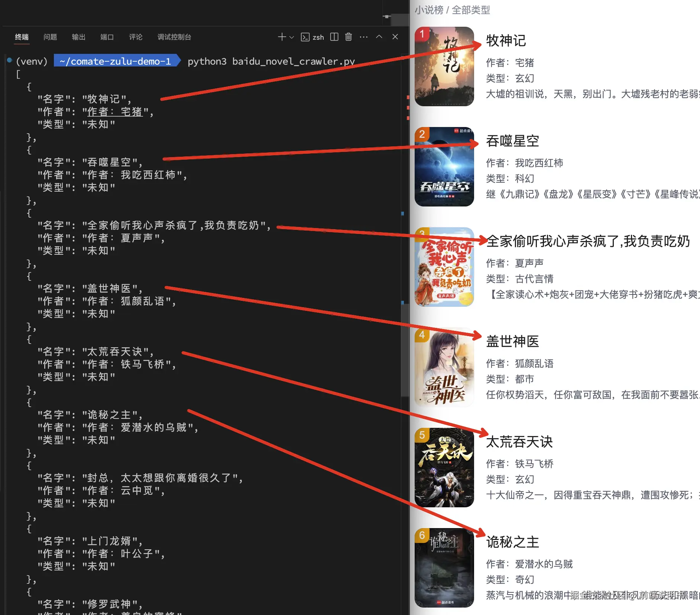Click terminal line "名字": "盖世神医"
The image size is (700, 615).
[x=90, y=289]
